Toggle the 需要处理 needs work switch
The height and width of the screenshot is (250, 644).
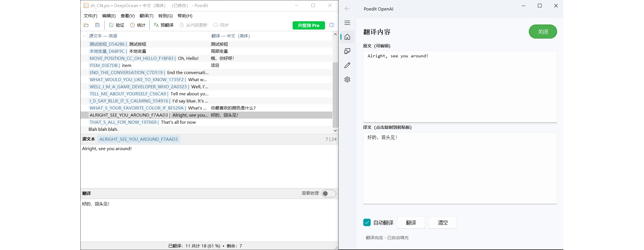[329, 193]
